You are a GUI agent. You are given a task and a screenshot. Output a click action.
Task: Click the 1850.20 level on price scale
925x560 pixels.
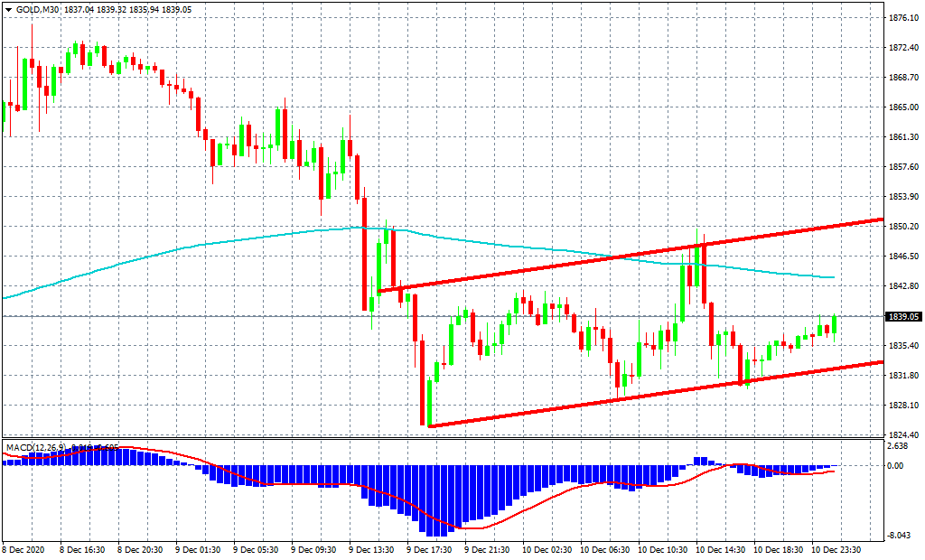[x=903, y=227]
